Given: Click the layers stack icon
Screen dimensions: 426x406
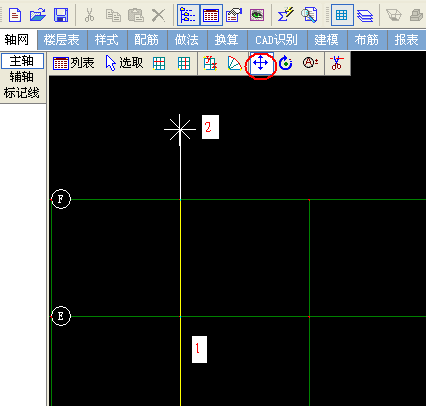Looking at the screenshot, I should 365,15.
